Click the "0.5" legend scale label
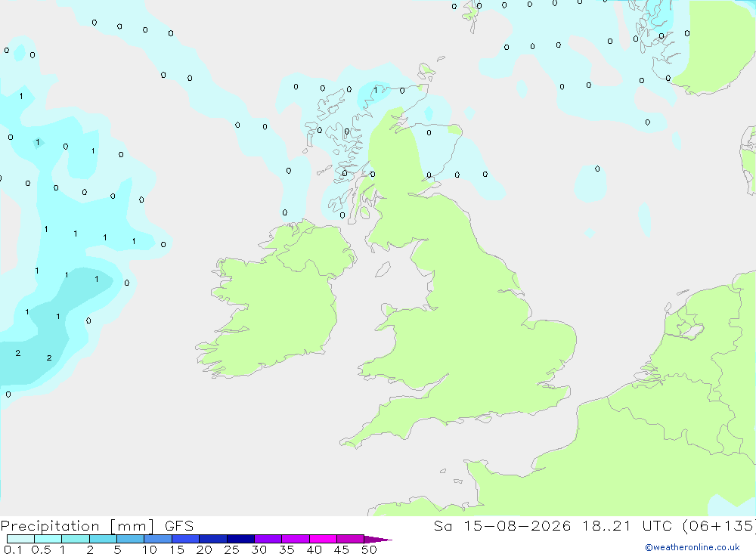Screen dimensions: 756x554 click(x=41, y=549)
